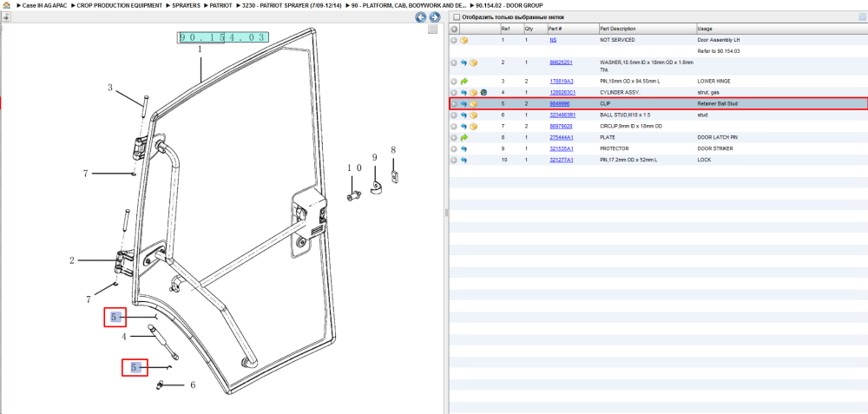
Task: Open part number 9849996 link
Action: (560, 103)
